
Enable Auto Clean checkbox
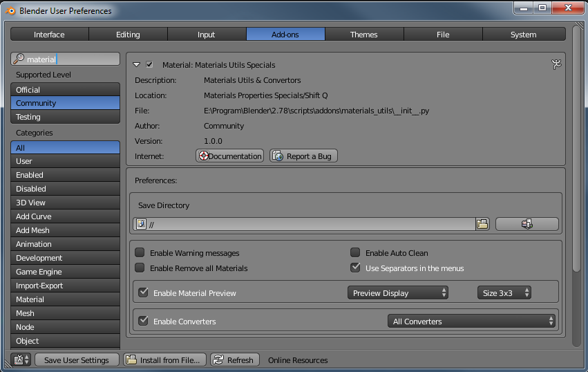tap(355, 252)
